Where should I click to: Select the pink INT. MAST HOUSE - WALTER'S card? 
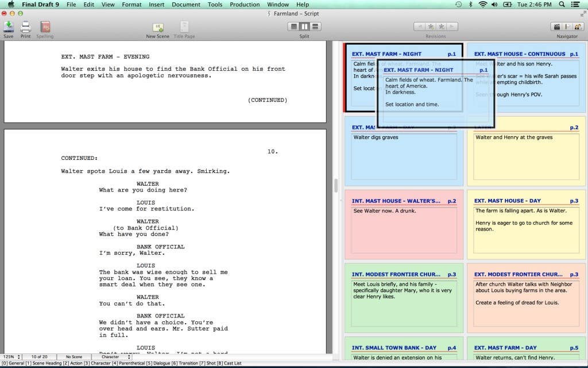(x=404, y=224)
